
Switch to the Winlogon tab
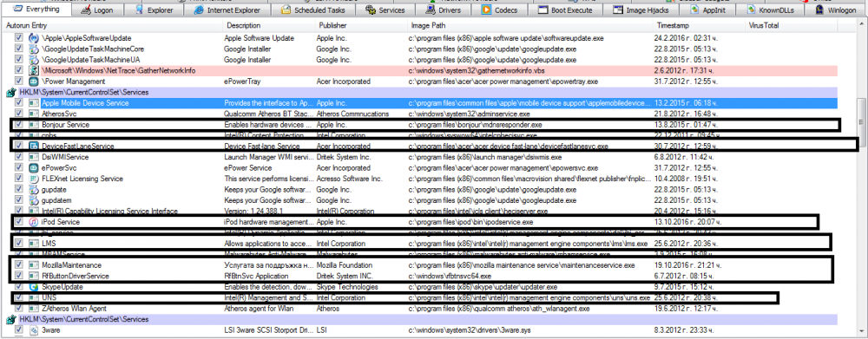836,10
